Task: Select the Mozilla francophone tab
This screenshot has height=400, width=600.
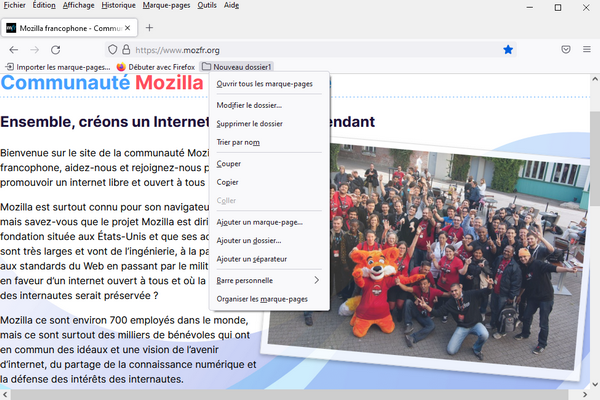Action: (69, 28)
